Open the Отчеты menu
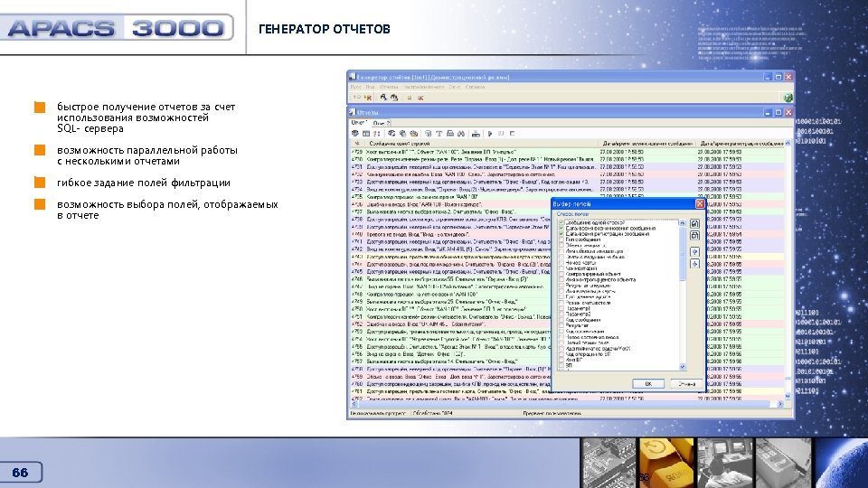Image resolution: width=868 pixels, height=488 pixels. [389, 87]
